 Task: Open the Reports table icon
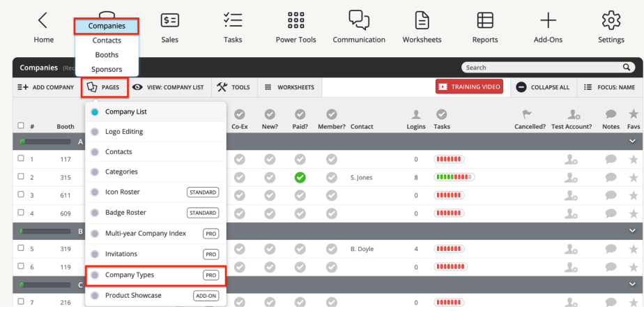point(485,20)
